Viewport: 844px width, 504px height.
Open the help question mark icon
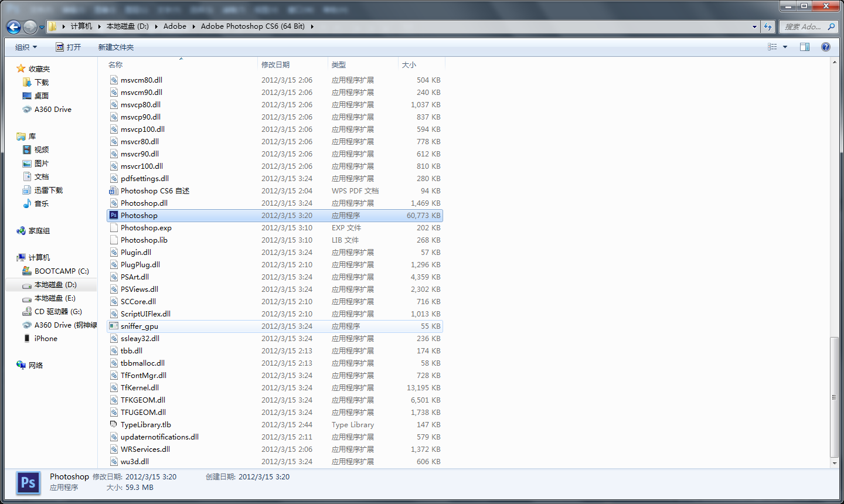click(x=826, y=47)
